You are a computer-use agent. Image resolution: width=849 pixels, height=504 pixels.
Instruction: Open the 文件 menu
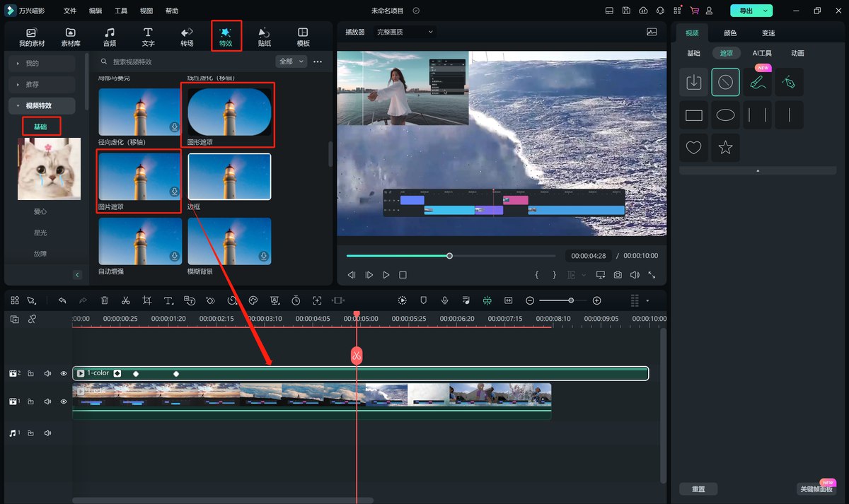tap(70, 11)
